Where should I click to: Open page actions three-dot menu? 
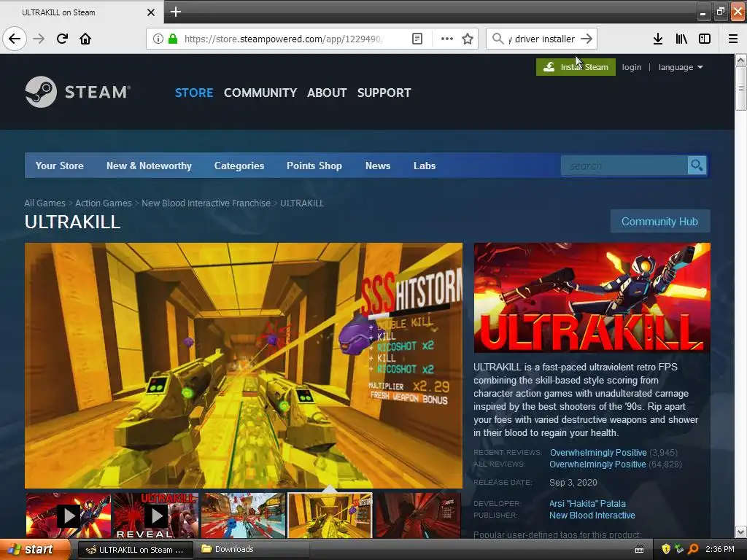pyautogui.click(x=447, y=39)
